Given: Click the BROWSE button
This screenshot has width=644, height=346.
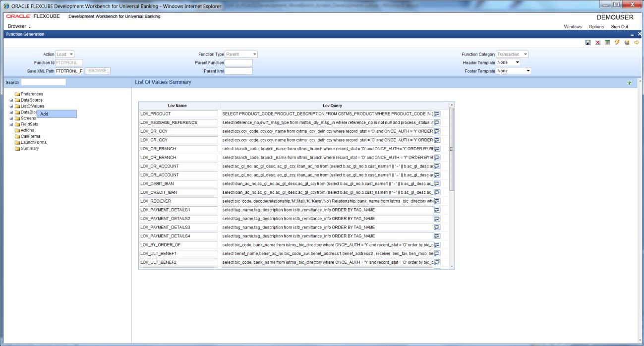Looking at the screenshot, I should [x=97, y=71].
